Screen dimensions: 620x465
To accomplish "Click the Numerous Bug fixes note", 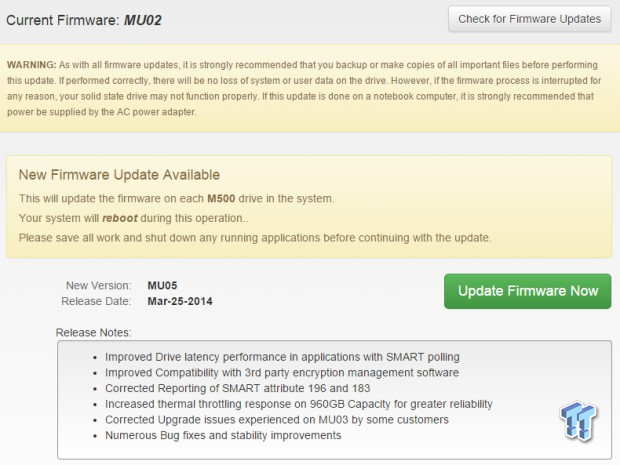I will pyautogui.click(x=223, y=435).
